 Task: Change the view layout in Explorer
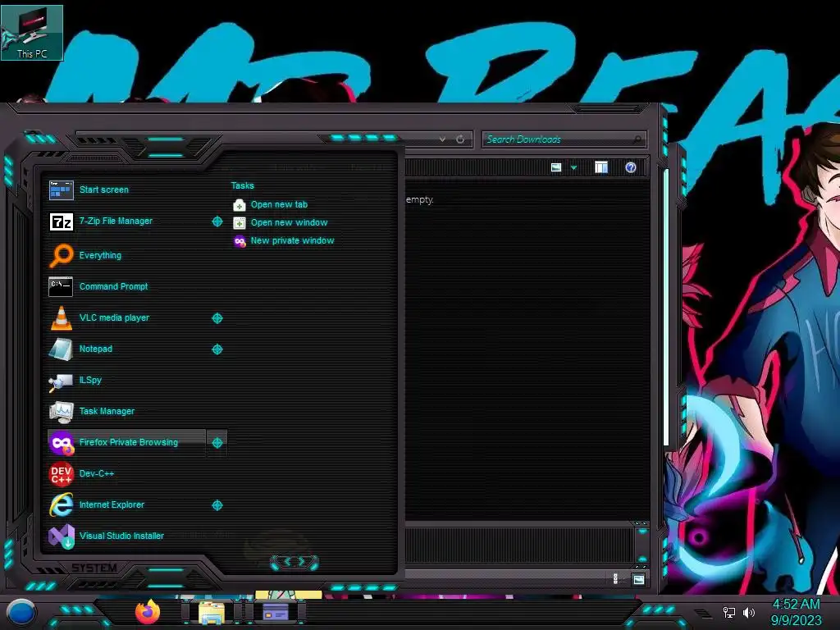(x=556, y=167)
